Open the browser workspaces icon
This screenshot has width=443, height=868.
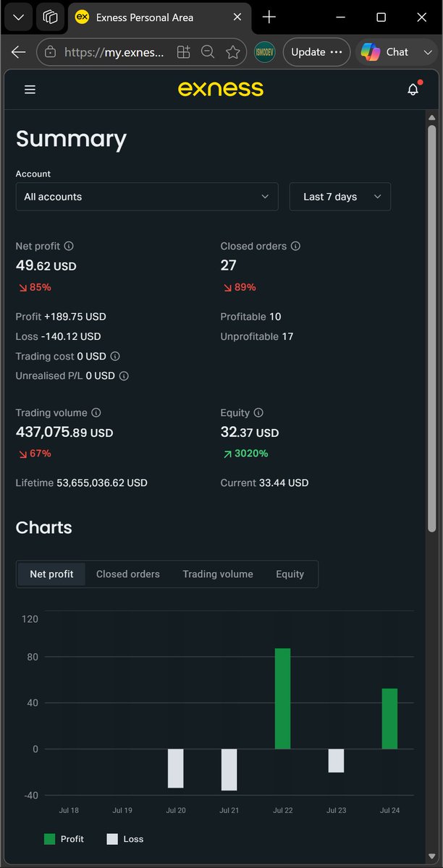coord(50,17)
